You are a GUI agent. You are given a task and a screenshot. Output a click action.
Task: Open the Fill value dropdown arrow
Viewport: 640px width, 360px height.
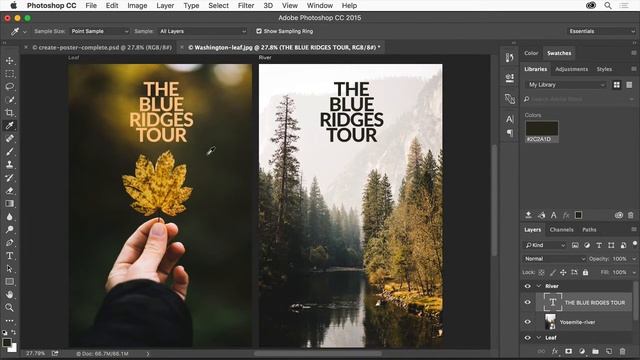[x=634, y=272]
